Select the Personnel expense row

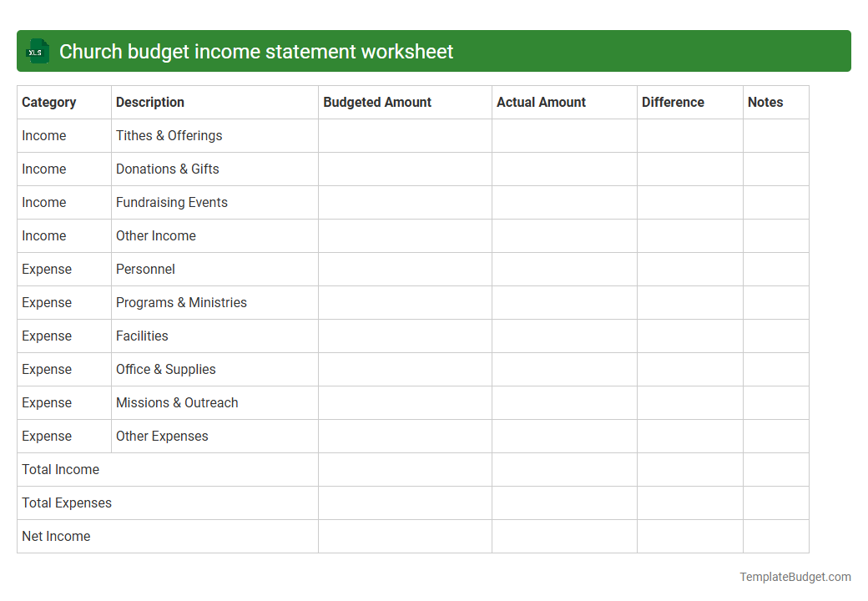[x=145, y=269]
